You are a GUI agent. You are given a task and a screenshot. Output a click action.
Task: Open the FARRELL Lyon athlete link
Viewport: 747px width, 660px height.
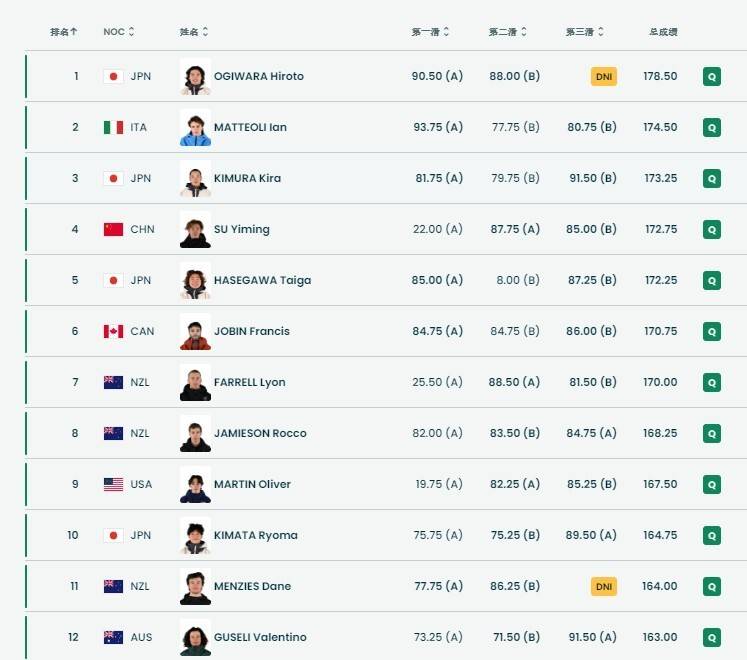click(x=249, y=382)
